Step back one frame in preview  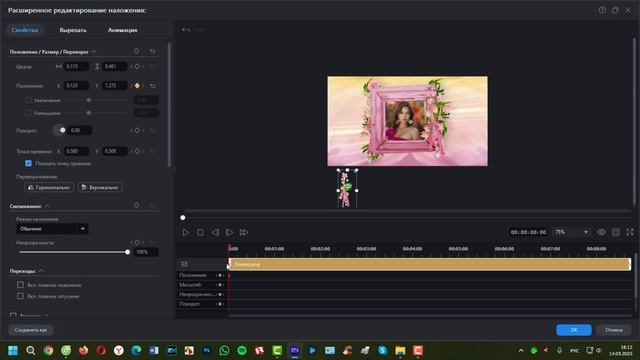(x=215, y=232)
